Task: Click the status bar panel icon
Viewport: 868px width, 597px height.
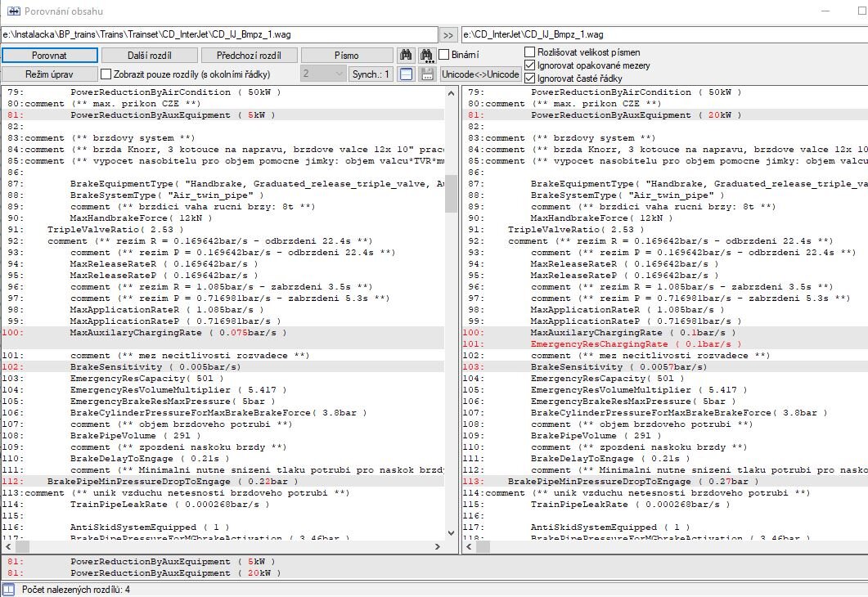Action: click(x=8, y=589)
